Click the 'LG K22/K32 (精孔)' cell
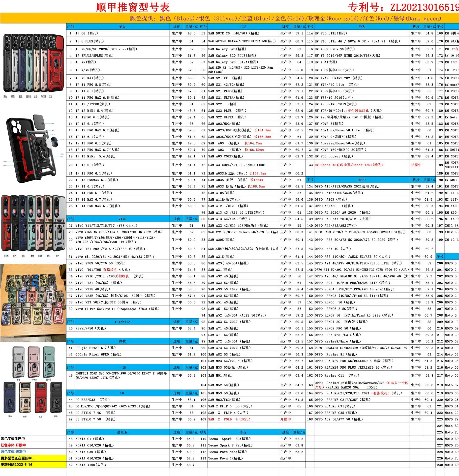 pyautogui.click(x=122, y=400)
